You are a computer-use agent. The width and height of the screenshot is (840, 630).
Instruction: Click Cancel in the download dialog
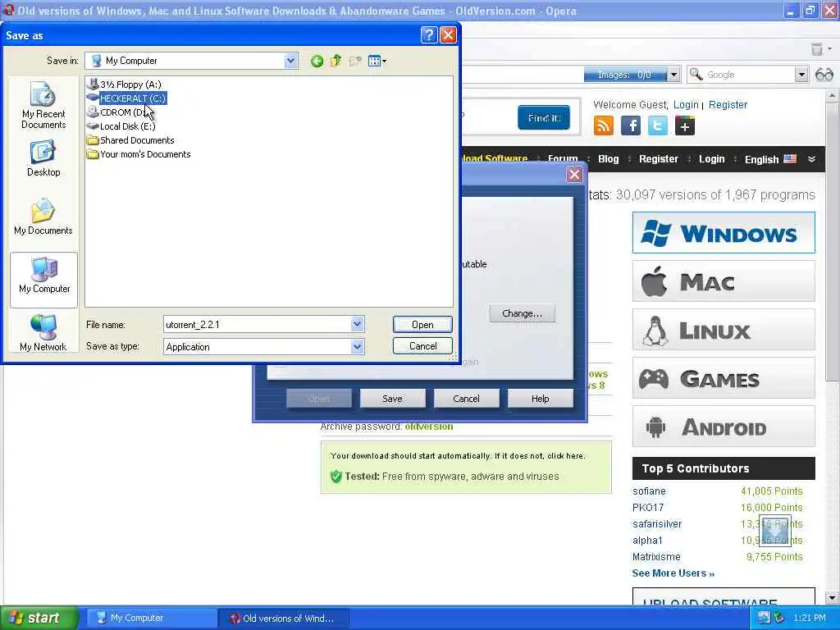(x=466, y=399)
